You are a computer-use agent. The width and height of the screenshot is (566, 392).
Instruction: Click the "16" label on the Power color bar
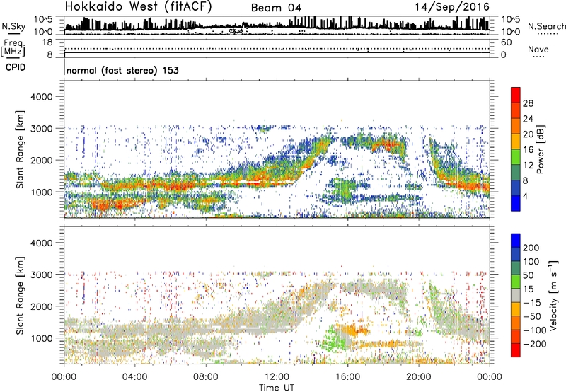[x=528, y=150]
